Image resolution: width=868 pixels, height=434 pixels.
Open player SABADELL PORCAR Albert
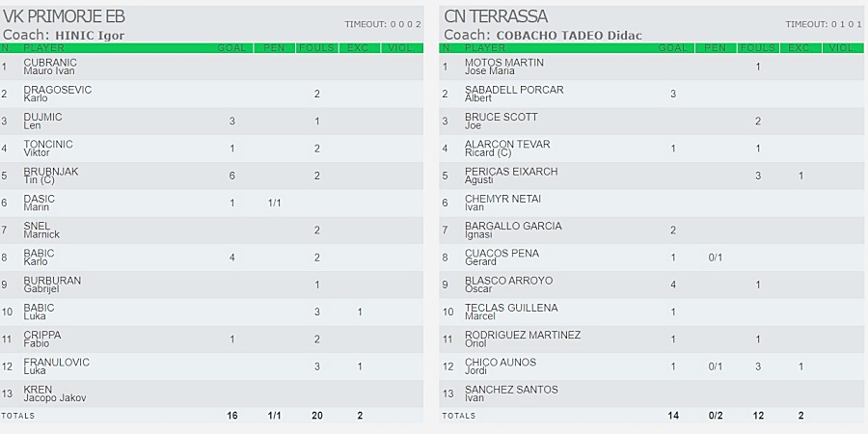coord(514,95)
